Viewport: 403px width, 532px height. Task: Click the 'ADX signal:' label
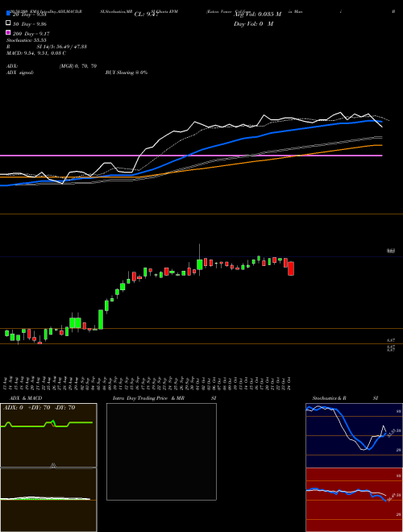pyautogui.click(x=20, y=73)
